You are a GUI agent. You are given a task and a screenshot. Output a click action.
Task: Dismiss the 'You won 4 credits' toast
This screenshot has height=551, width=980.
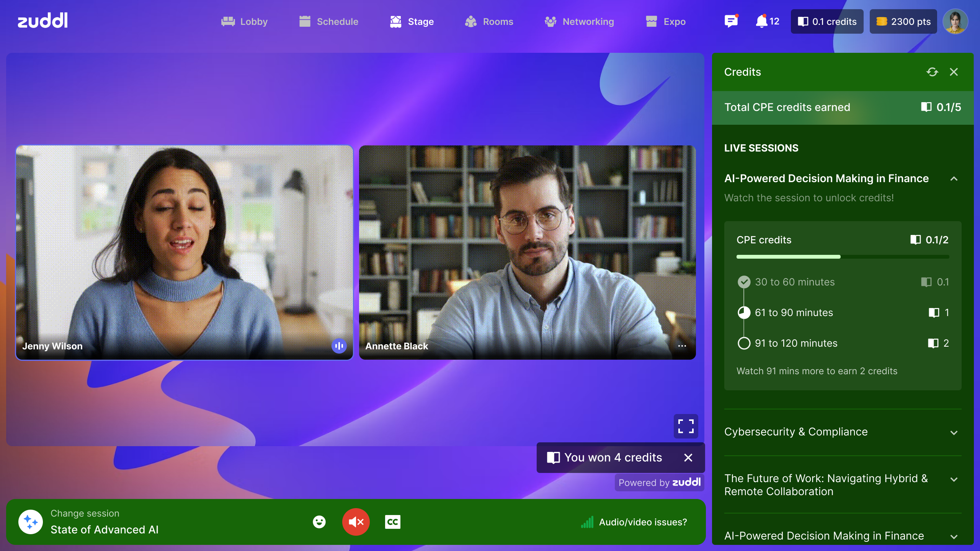688,458
